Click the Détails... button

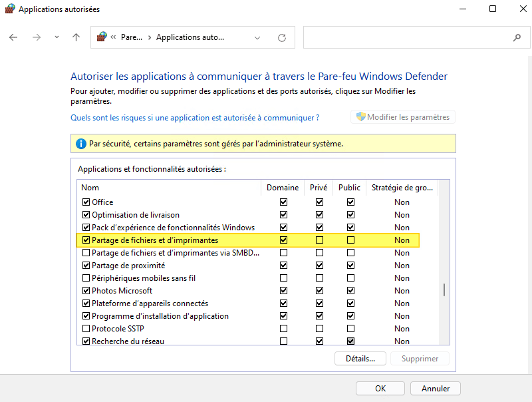(x=360, y=359)
